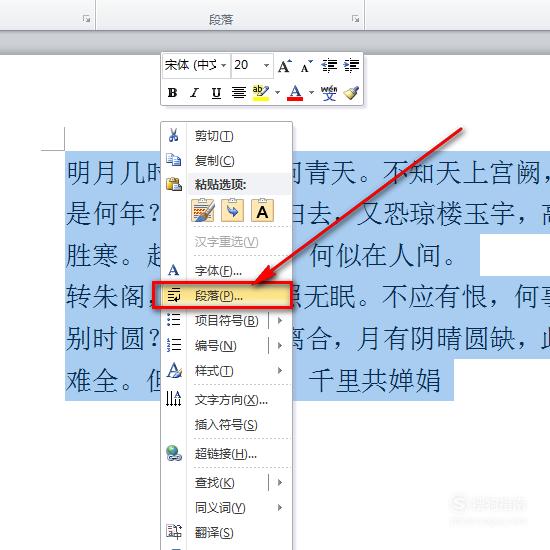Click the Shrink Font icon in mini toolbar
The width and height of the screenshot is (550, 550).
point(306,66)
